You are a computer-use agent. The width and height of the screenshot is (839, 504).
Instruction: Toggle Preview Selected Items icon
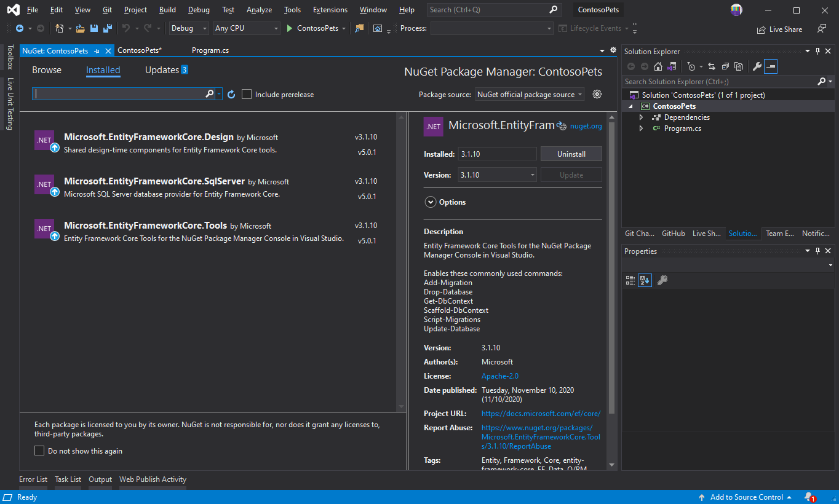[x=771, y=66]
